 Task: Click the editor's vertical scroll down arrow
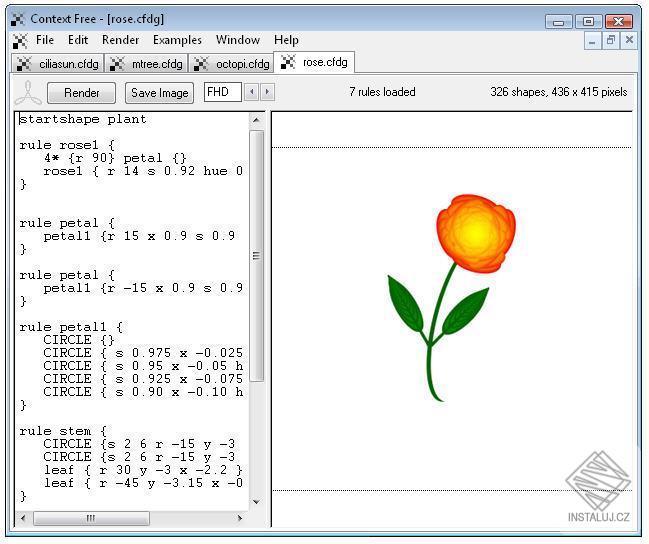[256, 502]
